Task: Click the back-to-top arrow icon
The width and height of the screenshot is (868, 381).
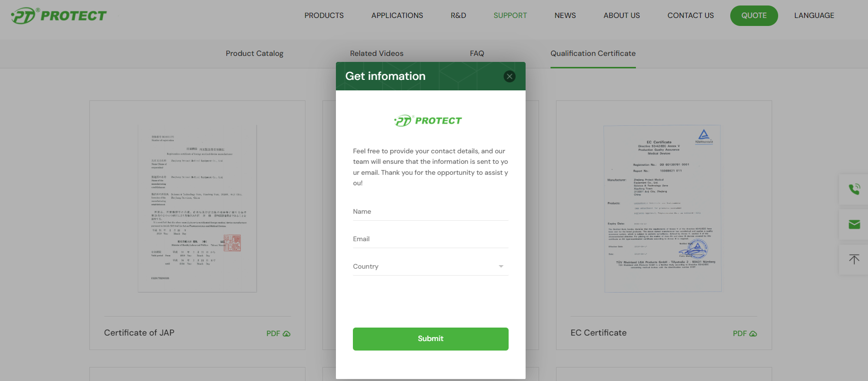Action: click(854, 260)
